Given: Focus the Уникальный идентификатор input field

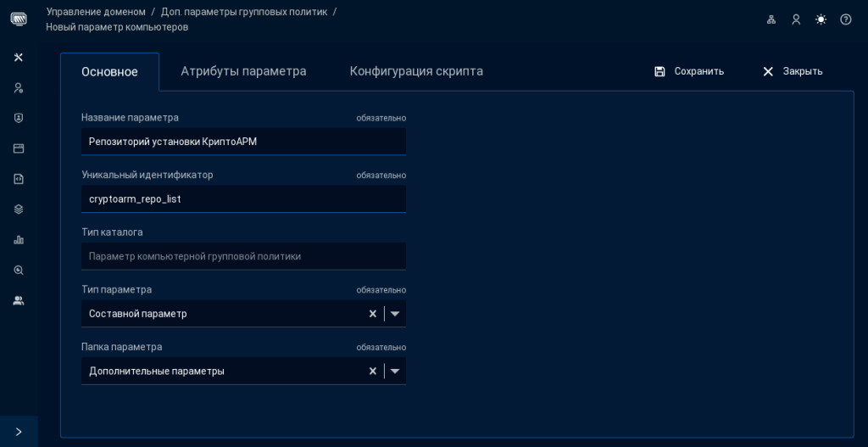Looking at the screenshot, I should tap(243, 198).
